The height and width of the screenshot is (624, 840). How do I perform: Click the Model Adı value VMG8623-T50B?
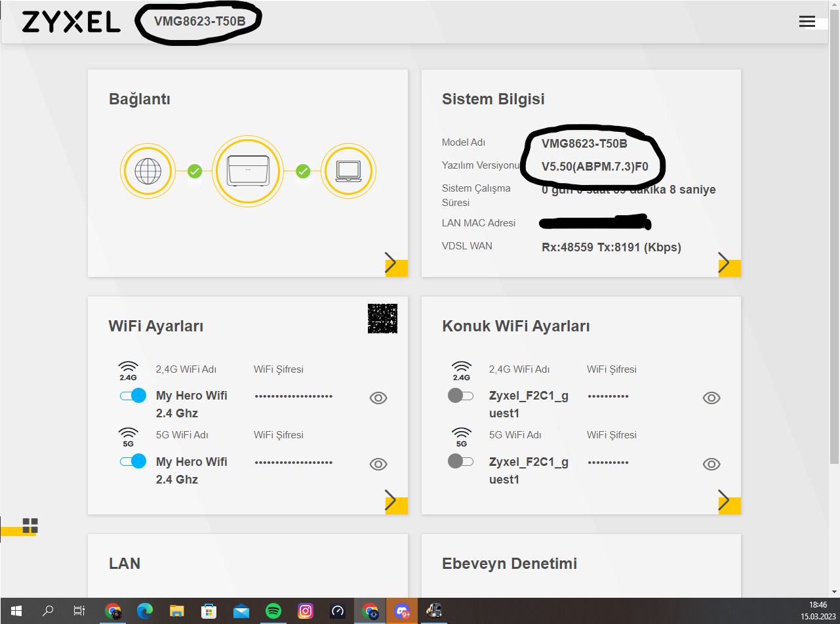[x=584, y=144]
